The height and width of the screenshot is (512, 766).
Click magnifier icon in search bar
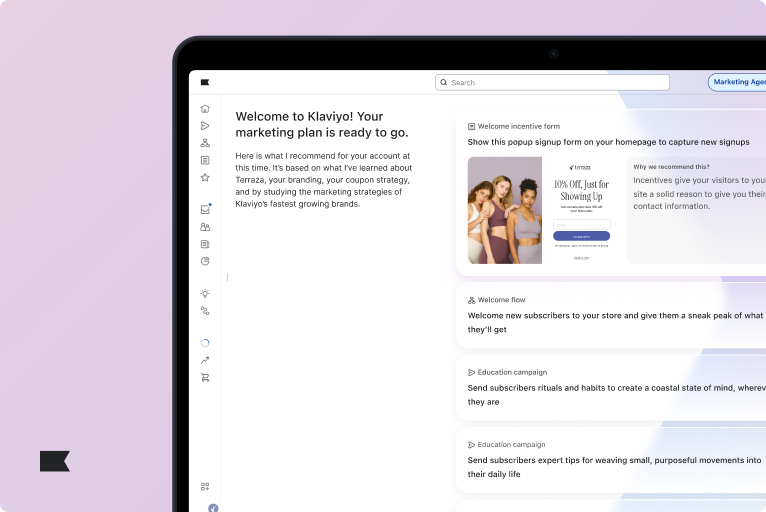coord(444,83)
